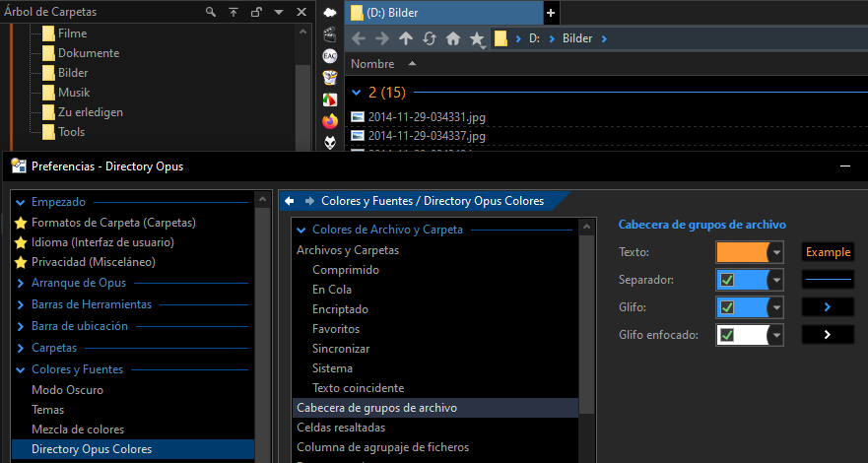Go to the home folder icon
The height and width of the screenshot is (463, 868).
pos(453,38)
